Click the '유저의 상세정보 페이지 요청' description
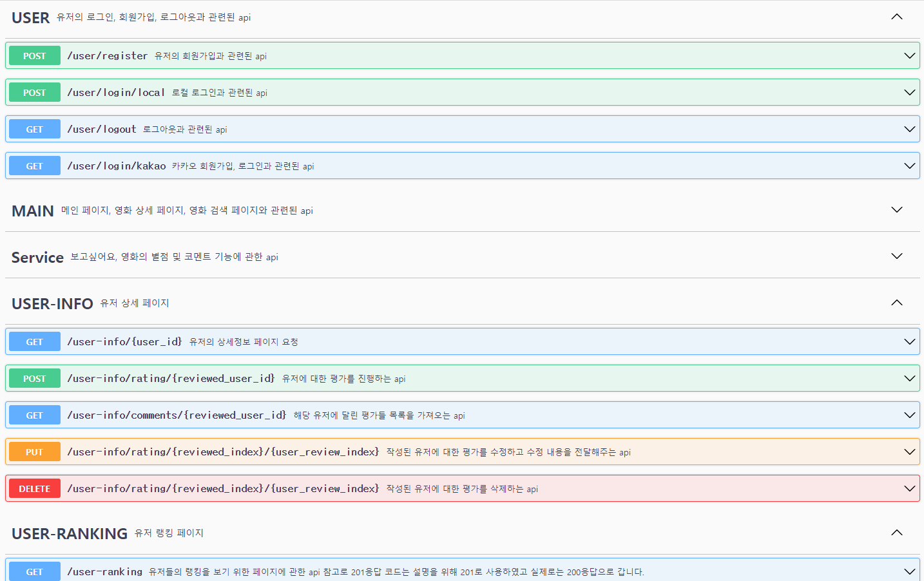The width and height of the screenshot is (924, 581). click(x=244, y=342)
